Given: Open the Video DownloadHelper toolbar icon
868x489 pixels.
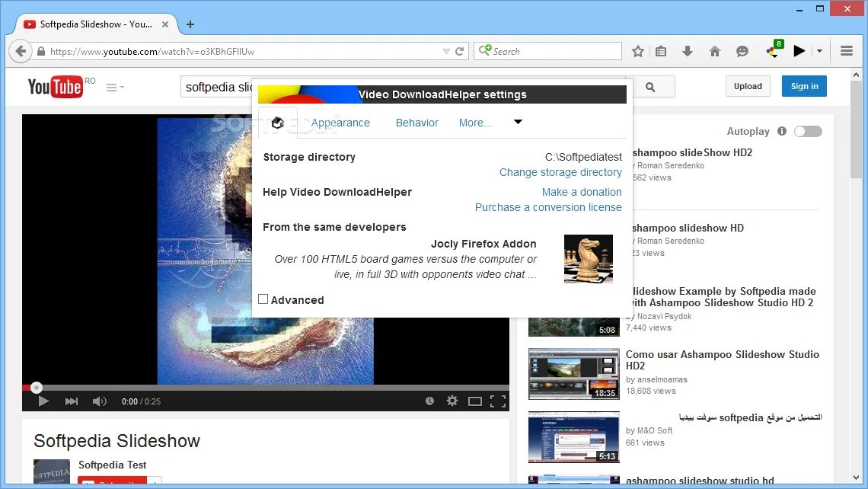Looking at the screenshot, I should click(774, 50).
